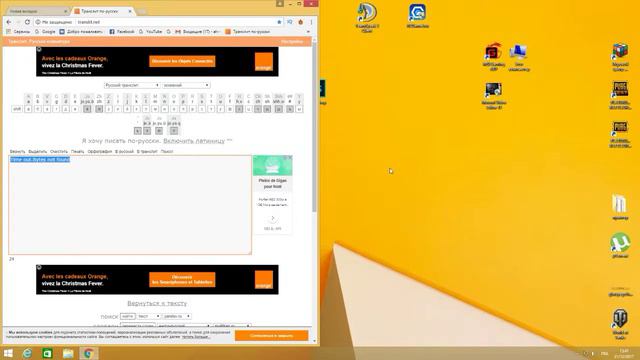
Task: Click inside the main text area
Action: (x=130, y=205)
